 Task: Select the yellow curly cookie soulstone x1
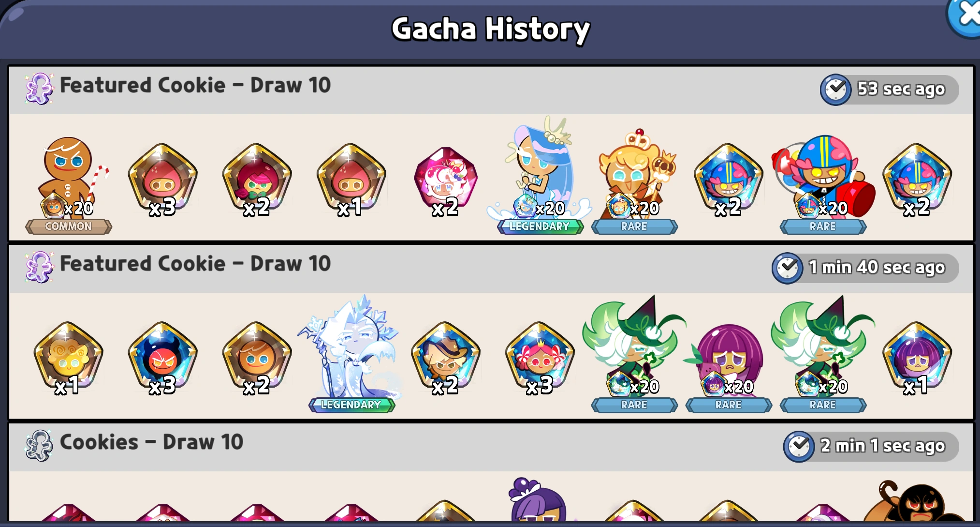(x=68, y=359)
